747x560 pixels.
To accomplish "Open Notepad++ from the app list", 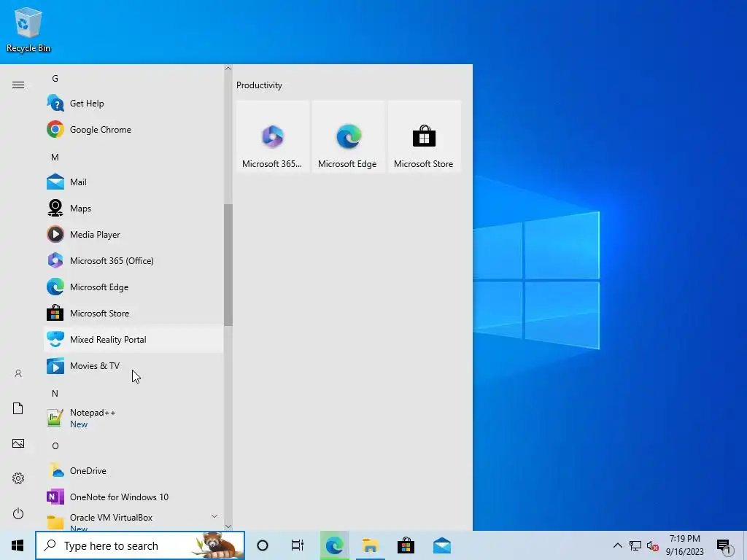I will pyautogui.click(x=133, y=418).
